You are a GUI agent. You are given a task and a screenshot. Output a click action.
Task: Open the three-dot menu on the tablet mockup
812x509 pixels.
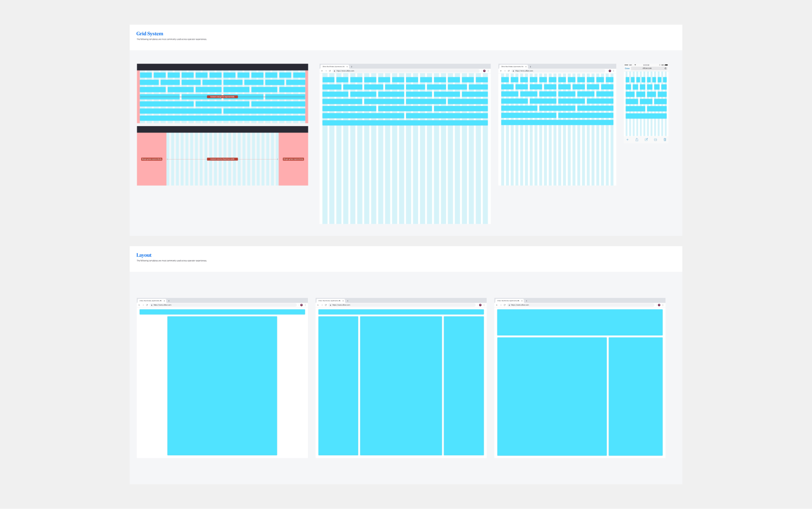614,71
